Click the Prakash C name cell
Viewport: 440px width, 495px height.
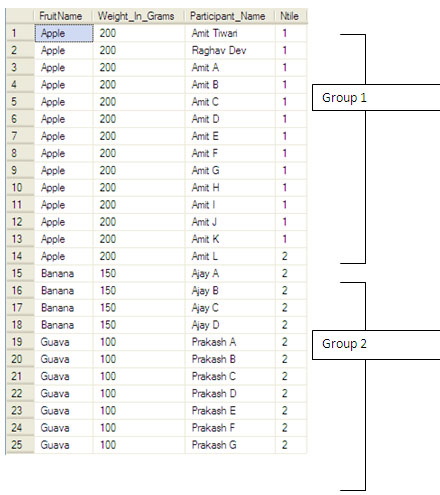[230, 377]
